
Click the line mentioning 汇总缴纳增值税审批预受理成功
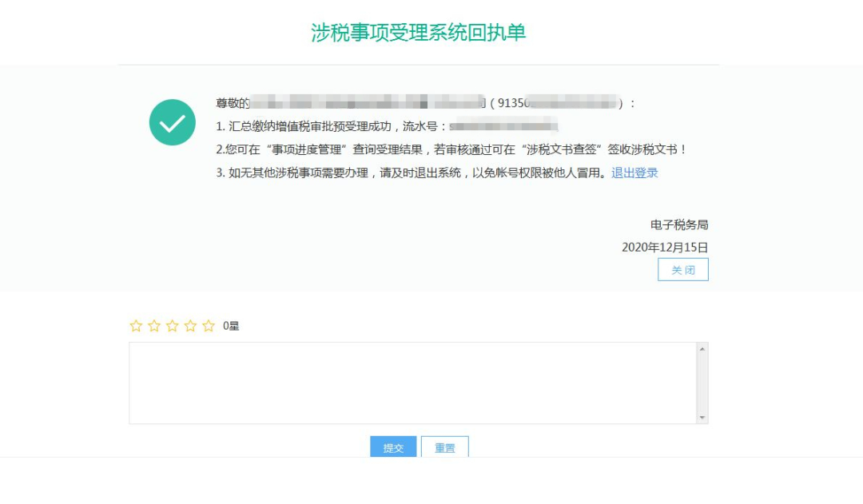[387, 126]
